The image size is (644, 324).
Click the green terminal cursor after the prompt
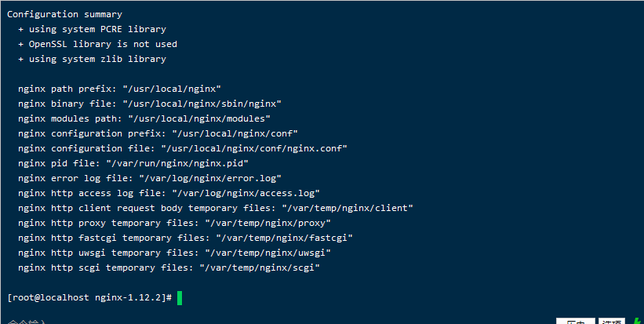(x=180, y=298)
